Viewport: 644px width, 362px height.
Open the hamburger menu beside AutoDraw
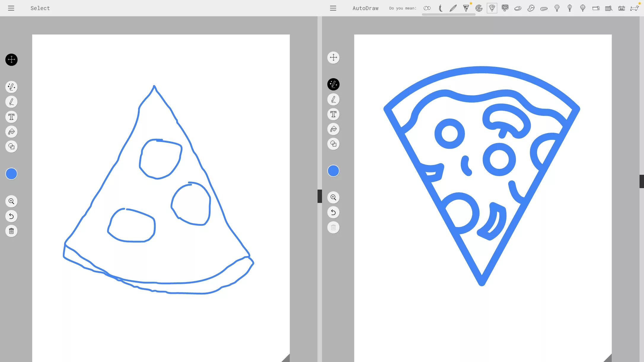[333, 8]
